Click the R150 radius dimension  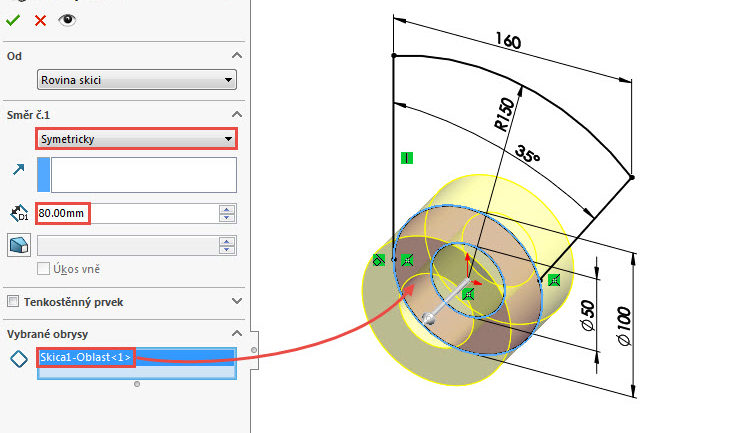pyautogui.click(x=505, y=114)
